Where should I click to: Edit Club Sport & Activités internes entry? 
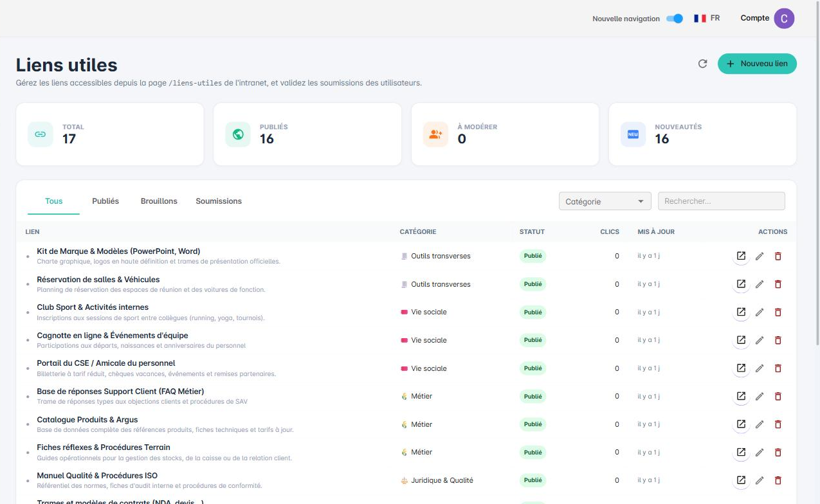(x=760, y=312)
